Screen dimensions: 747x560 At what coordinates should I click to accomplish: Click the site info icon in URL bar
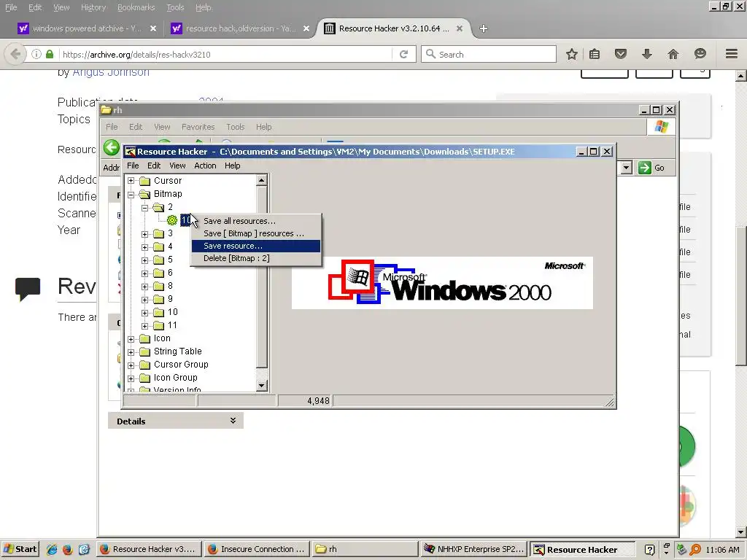coord(36,54)
